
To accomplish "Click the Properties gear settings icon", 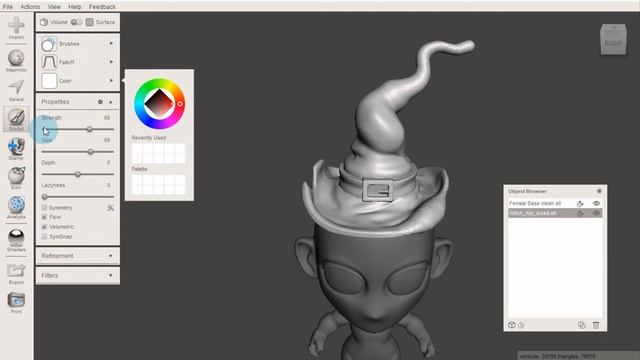I will [100, 102].
